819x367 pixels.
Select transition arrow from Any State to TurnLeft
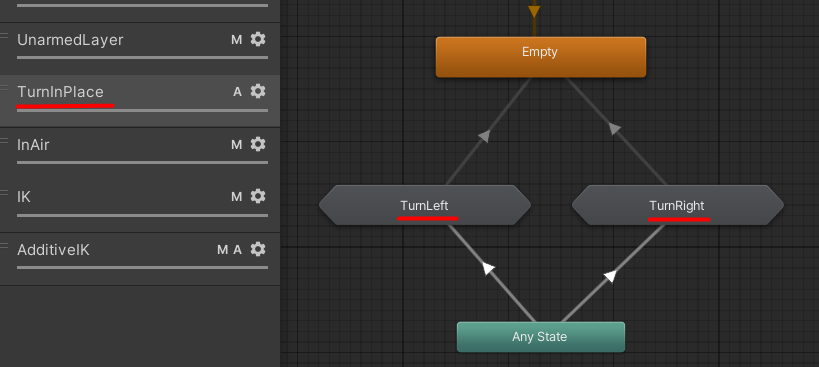point(488,269)
